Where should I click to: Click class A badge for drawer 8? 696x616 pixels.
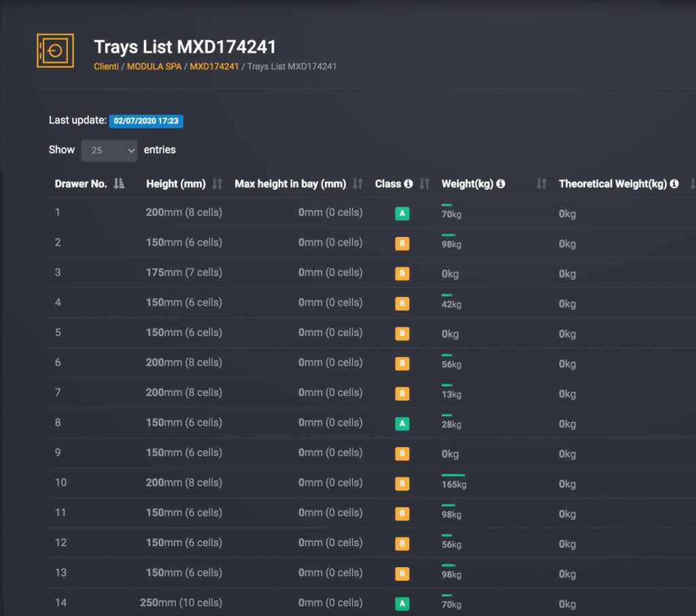pyautogui.click(x=402, y=424)
